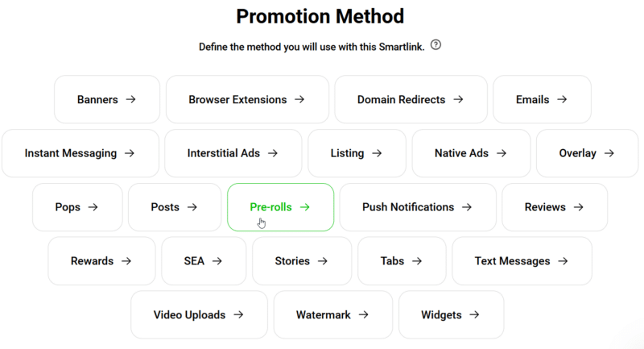Screen dimensions: 644x349
Task: Select Text Messages method
Action: coord(522,261)
